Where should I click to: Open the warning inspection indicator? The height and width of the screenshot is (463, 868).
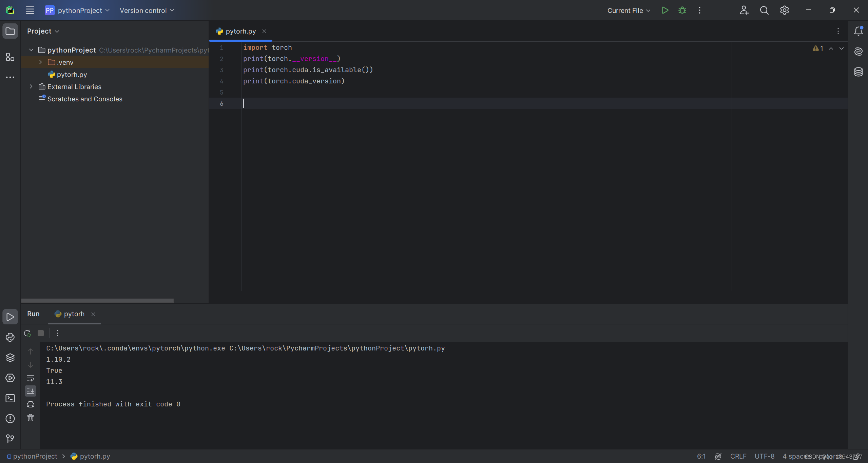[818, 48]
